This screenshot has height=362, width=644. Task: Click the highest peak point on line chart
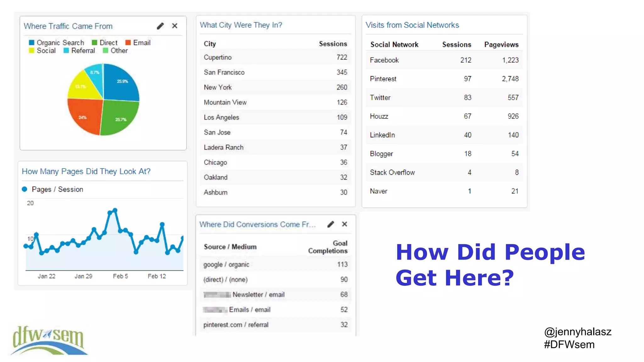(x=115, y=210)
